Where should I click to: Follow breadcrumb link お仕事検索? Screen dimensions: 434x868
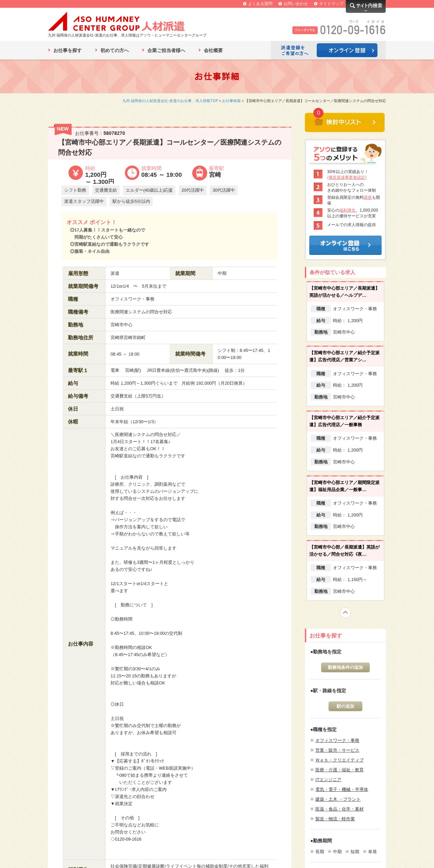(x=231, y=101)
